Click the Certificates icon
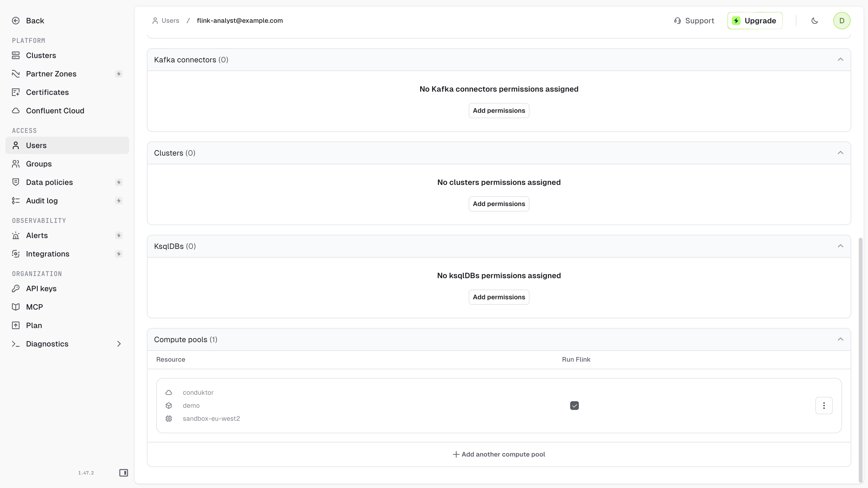The width and height of the screenshot is (868, 488). [x=15, y=92]
